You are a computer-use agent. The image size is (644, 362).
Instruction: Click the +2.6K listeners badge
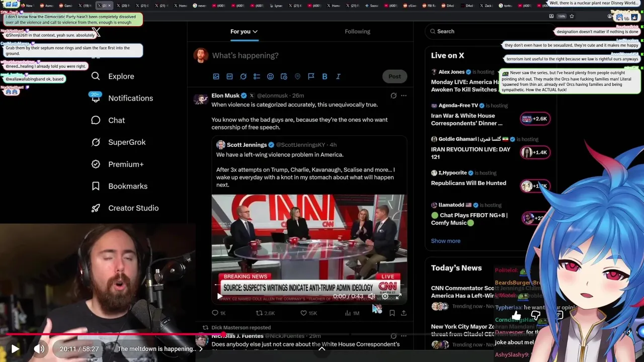(535, 119)
